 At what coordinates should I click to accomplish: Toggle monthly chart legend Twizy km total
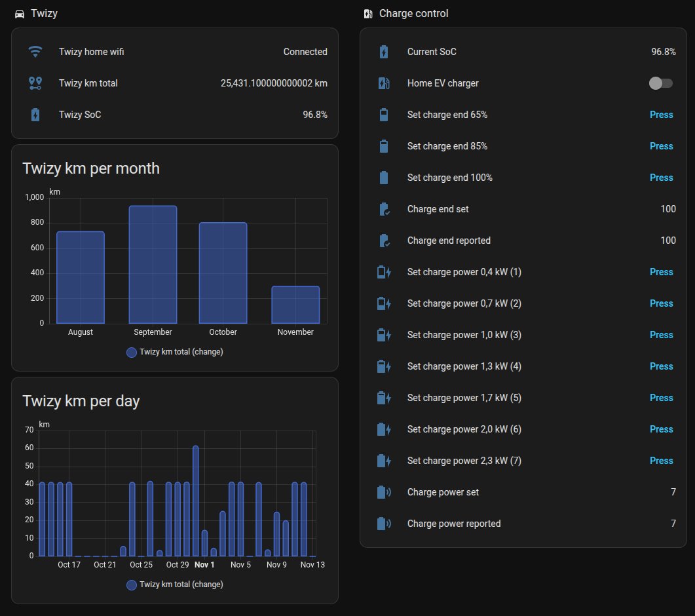pos(175,352)
